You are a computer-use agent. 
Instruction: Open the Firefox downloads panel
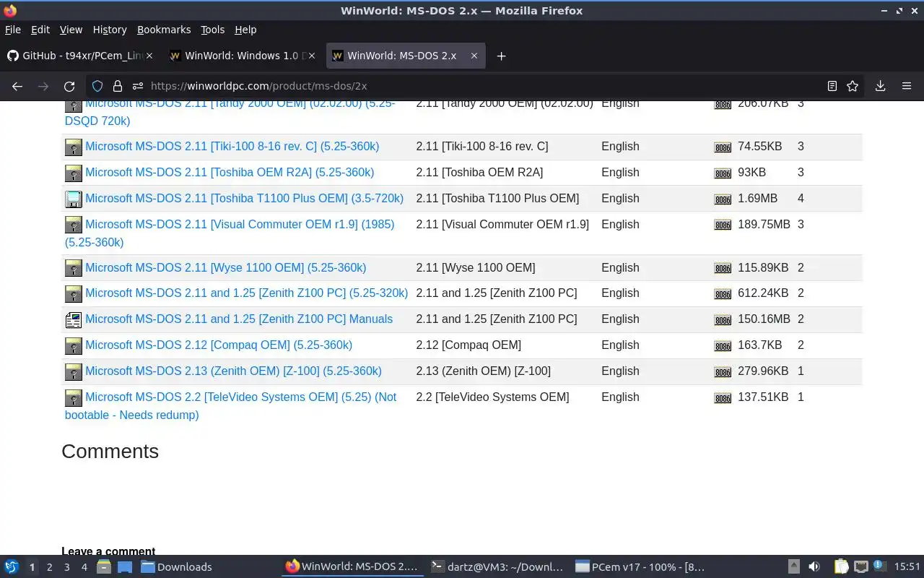tap(880, 86)
